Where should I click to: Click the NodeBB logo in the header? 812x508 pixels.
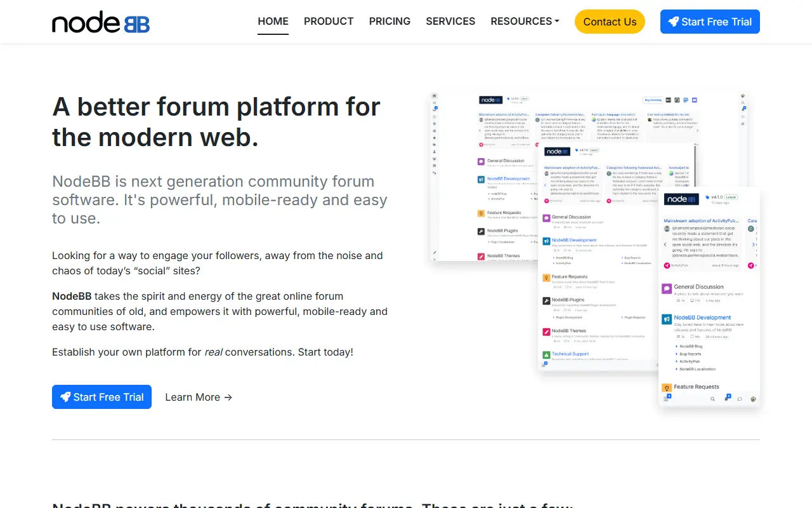pyautogui.click(x=101, y=22)
